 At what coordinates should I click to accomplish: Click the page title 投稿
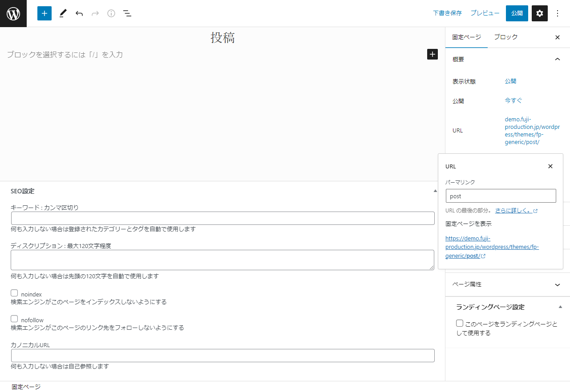pos(222,38)
